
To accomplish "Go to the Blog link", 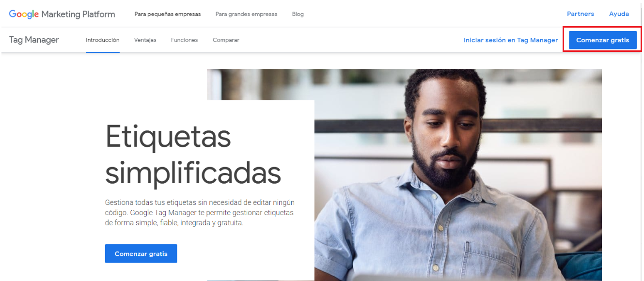I will (298, 14).
